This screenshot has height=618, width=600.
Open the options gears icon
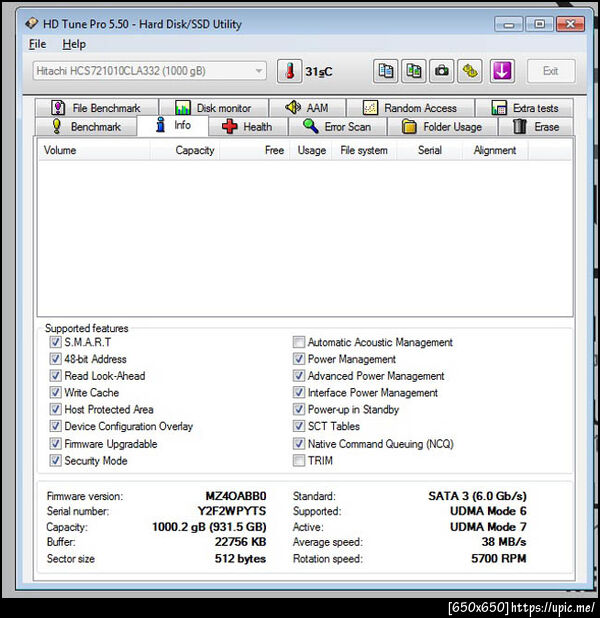coord(470,71)
